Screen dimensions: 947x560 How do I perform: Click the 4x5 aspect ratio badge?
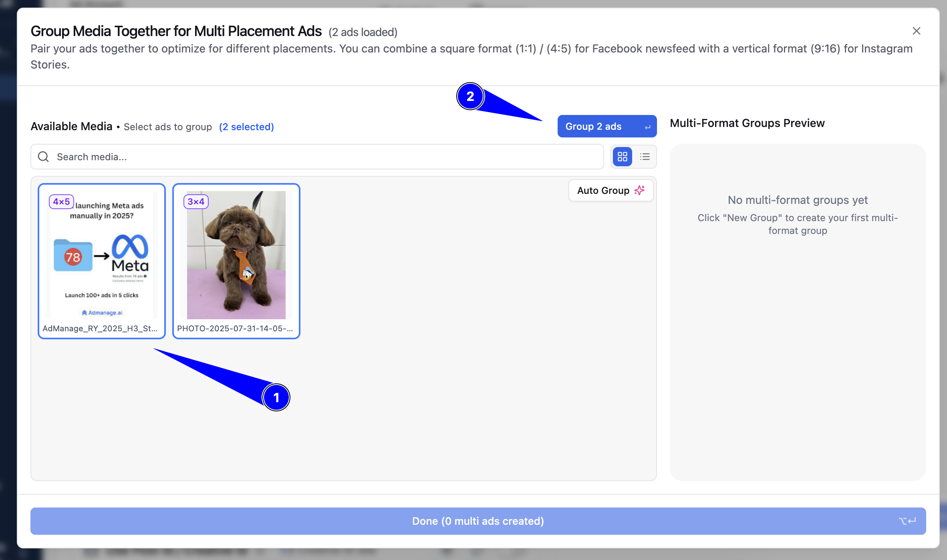[61, 201]
